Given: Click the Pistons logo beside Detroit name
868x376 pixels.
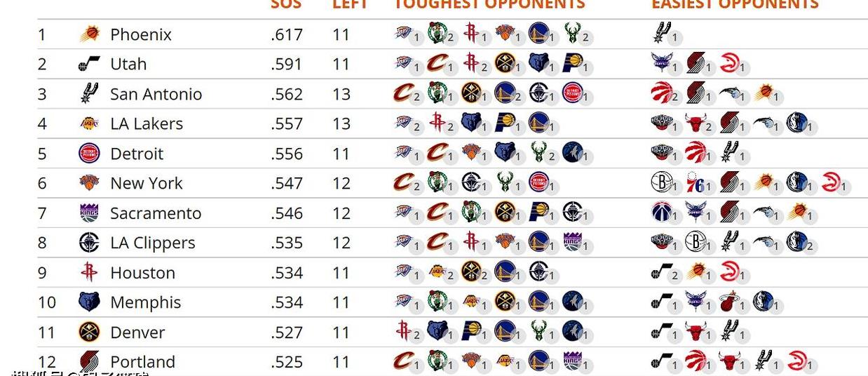Looking at the screenshot, I should pos(89,153).
